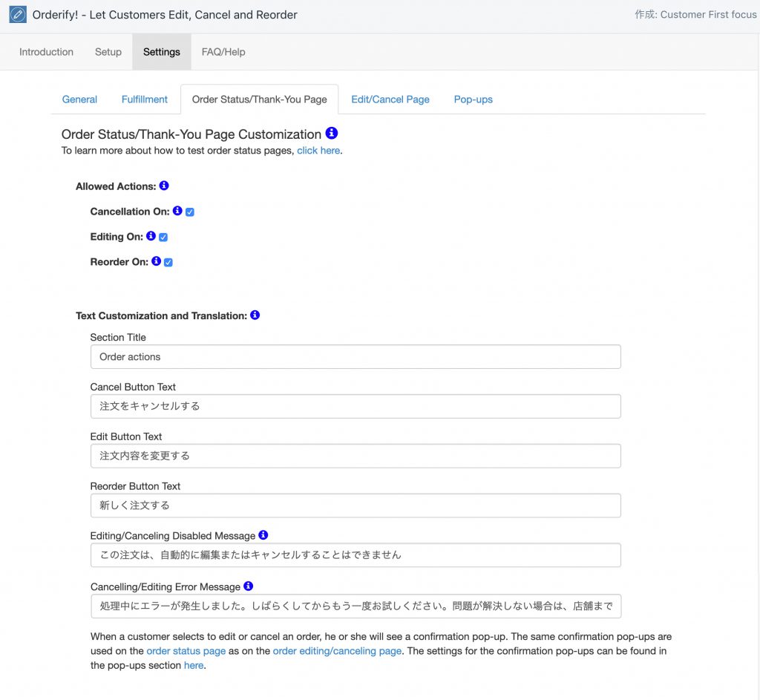The height and width of the screenshot is (700, 760).
Task: Show info for Editing/Canceling Disabled Message
Action: coord(263,534)
